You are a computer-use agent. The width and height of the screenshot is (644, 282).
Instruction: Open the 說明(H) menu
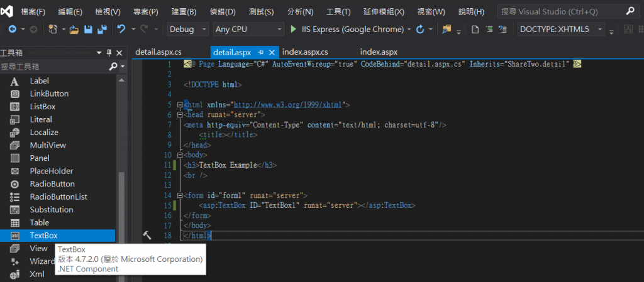pyautogui.click(x=471, y=12)
